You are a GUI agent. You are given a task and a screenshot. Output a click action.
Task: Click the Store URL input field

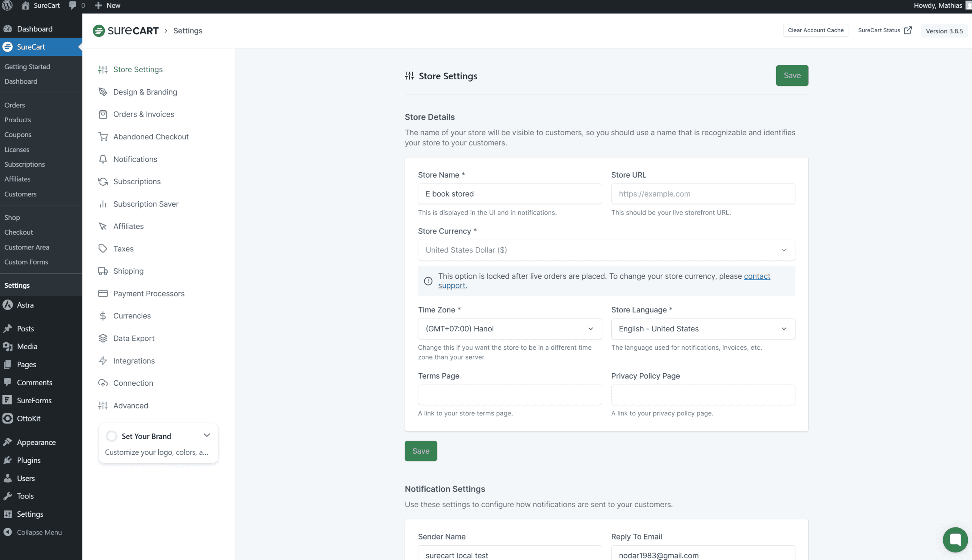pos(702,194)
